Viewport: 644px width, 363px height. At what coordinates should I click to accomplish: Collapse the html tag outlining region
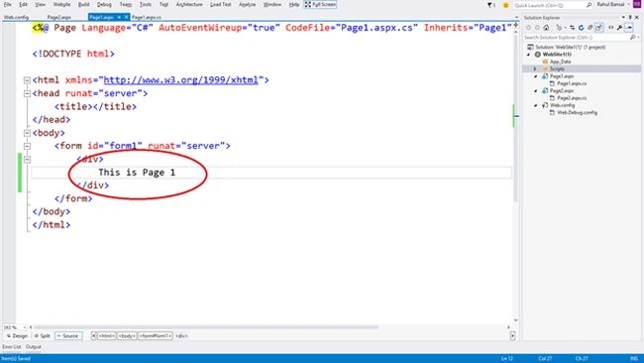[27, 80]
